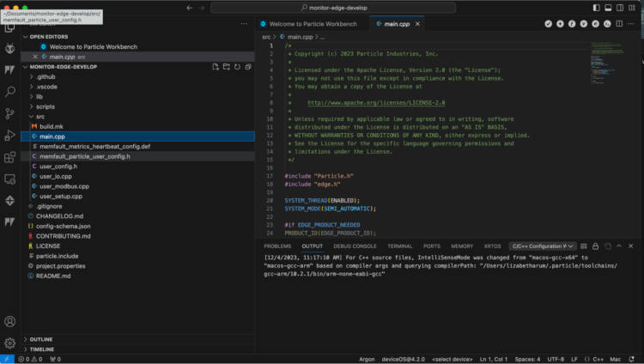Open the Accounts menu icon

click(9, 322)
